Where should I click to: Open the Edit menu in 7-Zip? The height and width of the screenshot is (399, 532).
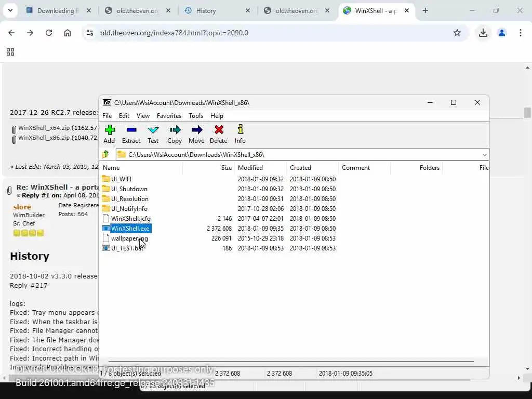tap(124, 116)
